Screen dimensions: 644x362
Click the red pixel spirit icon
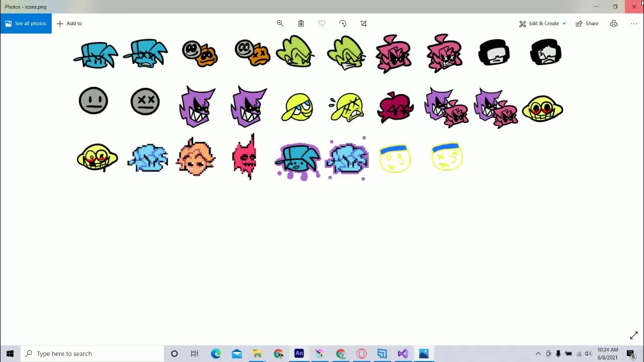pos(245,157)
